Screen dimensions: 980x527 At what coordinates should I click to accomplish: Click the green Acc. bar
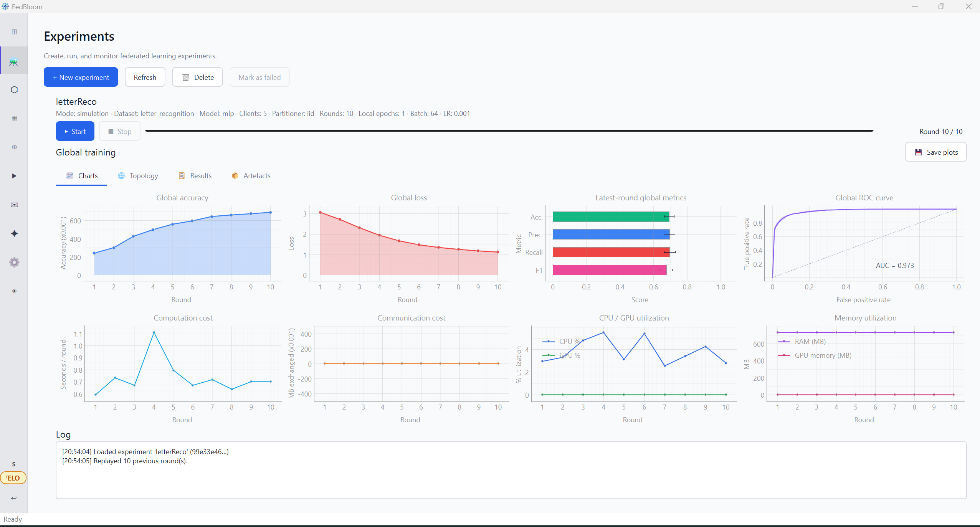pyautogui.click(x=611, y=216)
